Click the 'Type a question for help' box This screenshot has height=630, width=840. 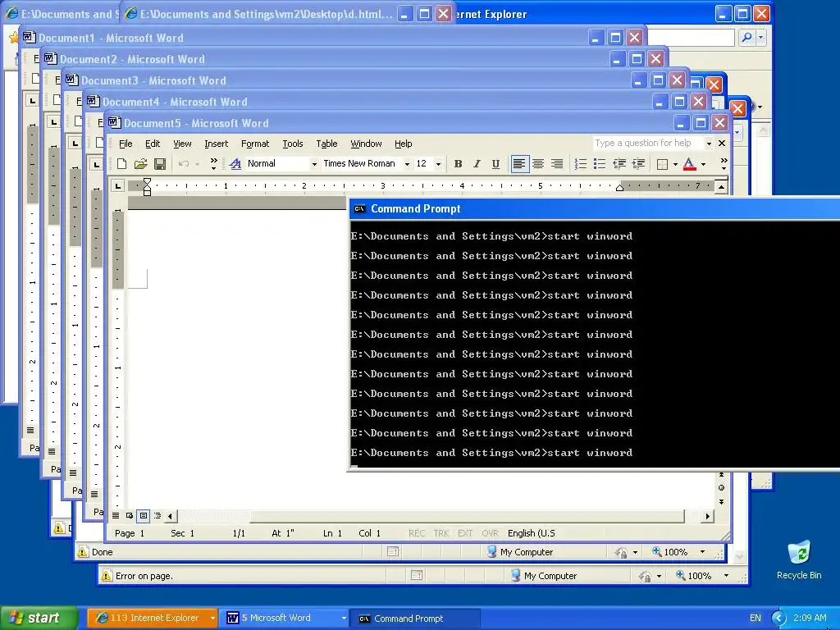[647, 143]
